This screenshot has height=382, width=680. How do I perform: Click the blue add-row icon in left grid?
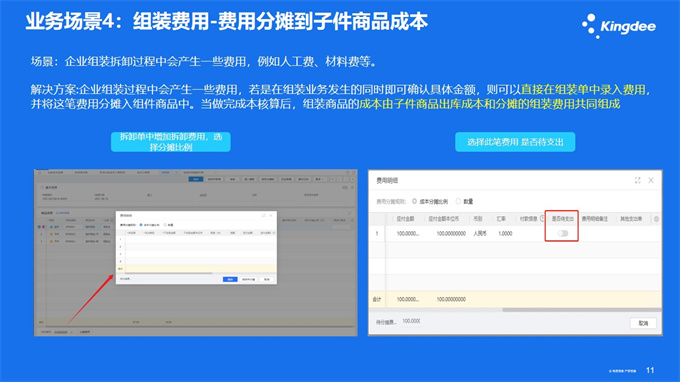pyautogui.click(x=39, y=226)
